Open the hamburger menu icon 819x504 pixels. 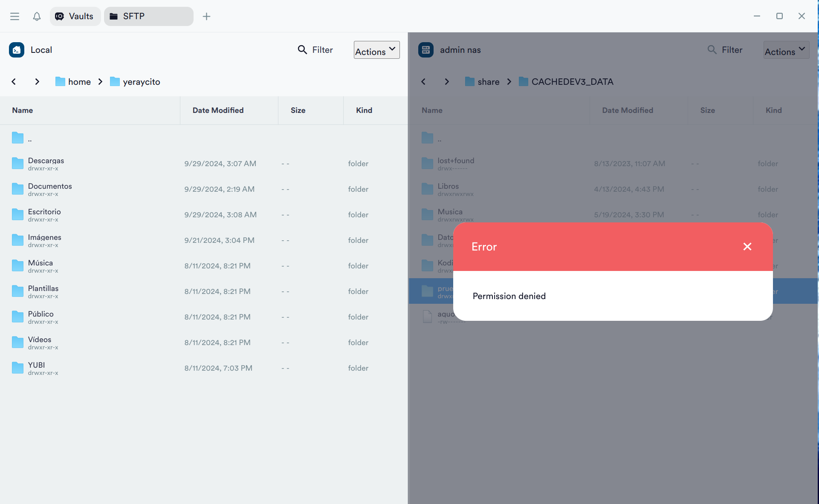[14, 16]
